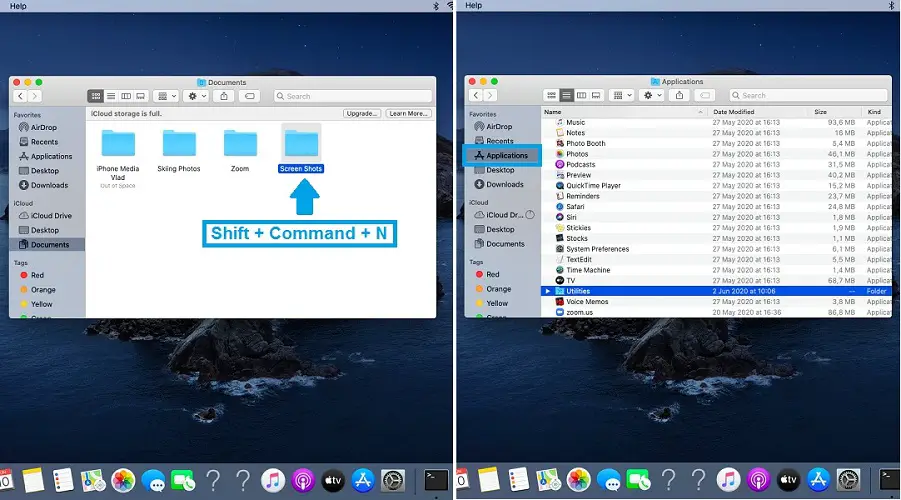Open the Action gear dropdown in Applications window

(653, 95)
